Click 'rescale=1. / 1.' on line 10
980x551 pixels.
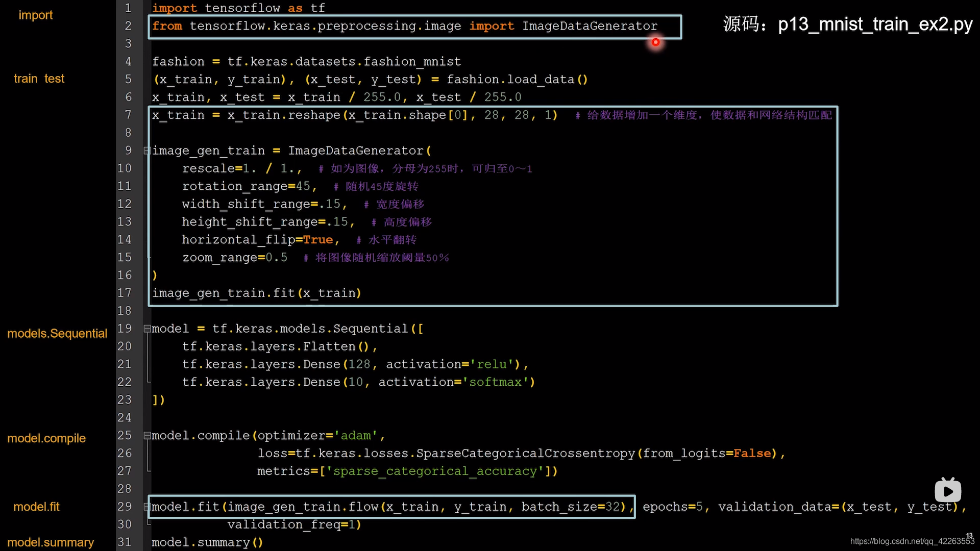click(x=238, y=168)
